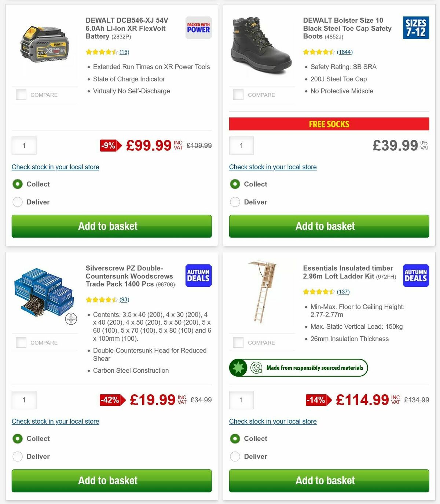This screenshot has width=440, height=504.
Task: Tick COMPARE on the loft ladder kit
Action: click(x=238, y=342)
